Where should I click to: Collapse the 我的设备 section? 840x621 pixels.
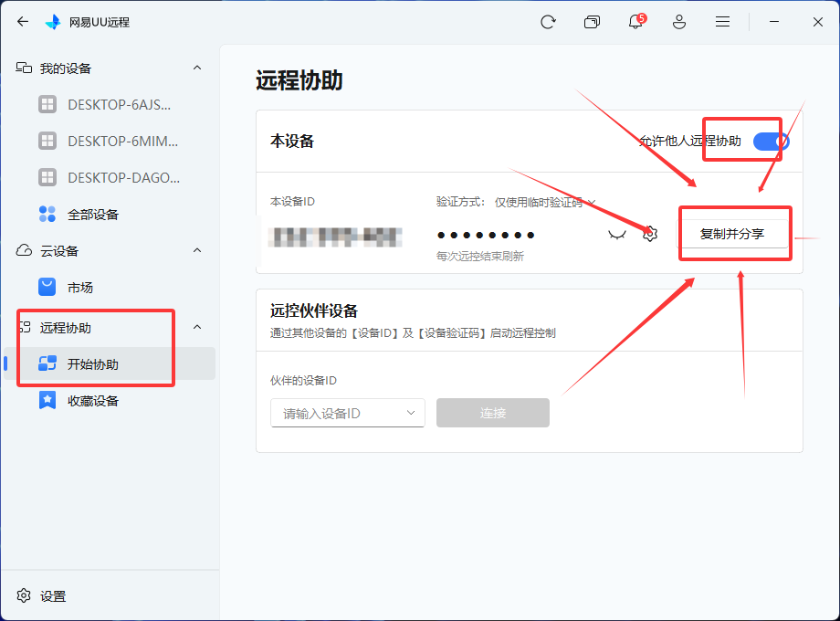coord(197,68)
